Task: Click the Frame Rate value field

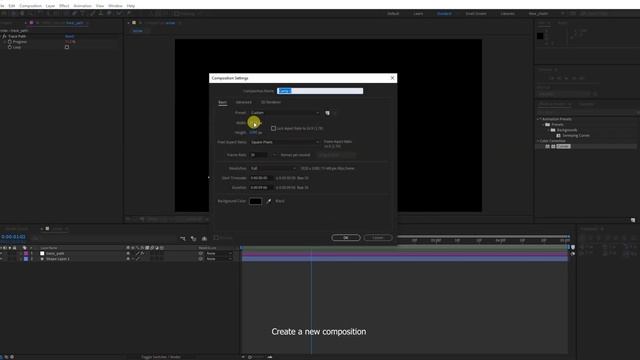Action: [x=260, y=155]
